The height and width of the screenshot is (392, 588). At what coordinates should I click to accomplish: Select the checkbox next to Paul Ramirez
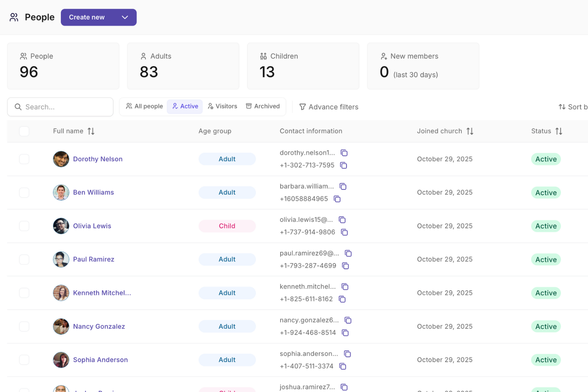tap(24, 259)
